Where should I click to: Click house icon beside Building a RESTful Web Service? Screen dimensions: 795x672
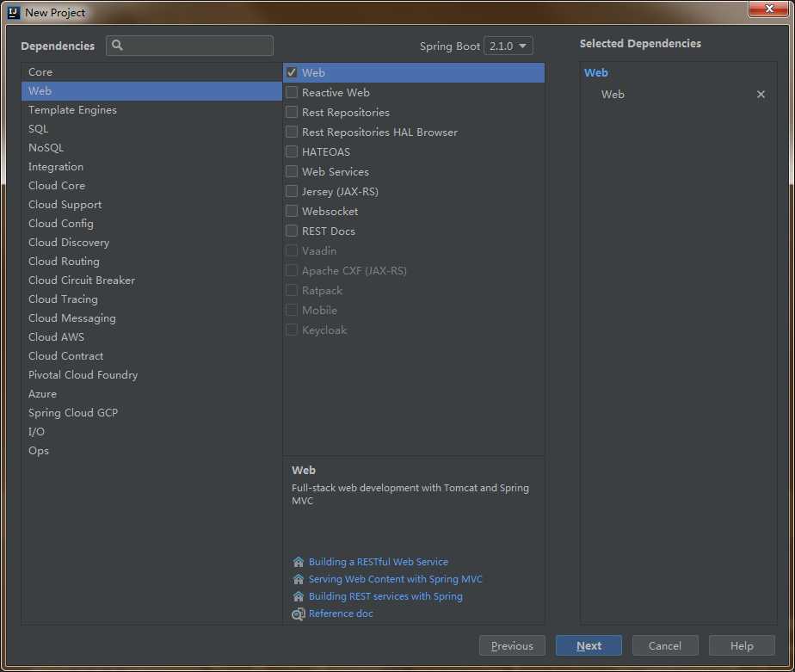[x=298, y=562]
